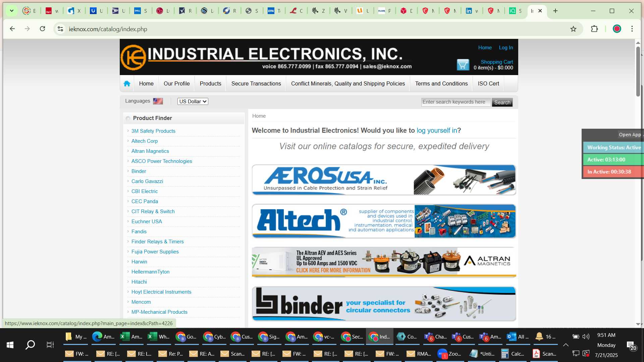Open MP-Mechanical Products category
This screenshot has width=644, height=362.
click(159, 312)
